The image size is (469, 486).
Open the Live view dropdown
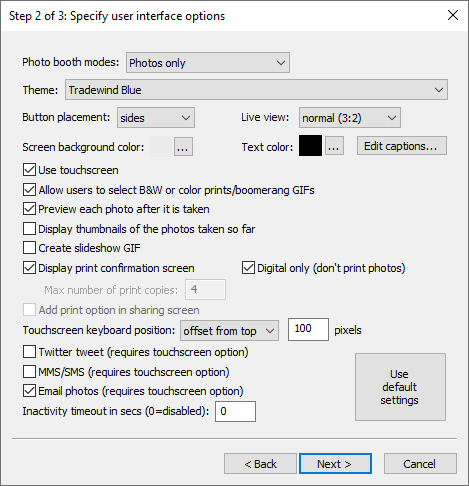click(350, 118)
